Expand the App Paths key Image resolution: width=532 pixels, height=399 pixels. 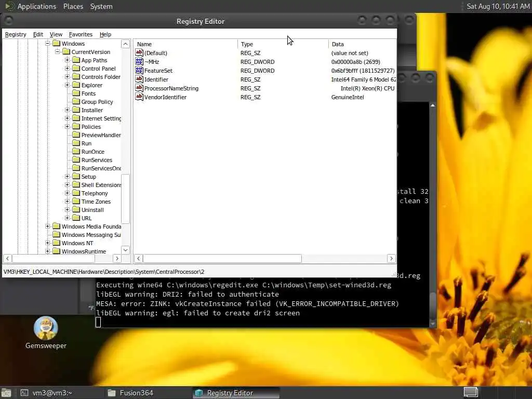click(67, 60)
